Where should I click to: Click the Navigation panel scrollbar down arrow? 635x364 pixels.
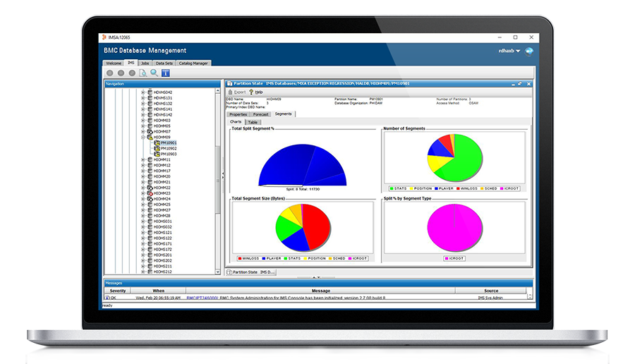tap(218, 272)
